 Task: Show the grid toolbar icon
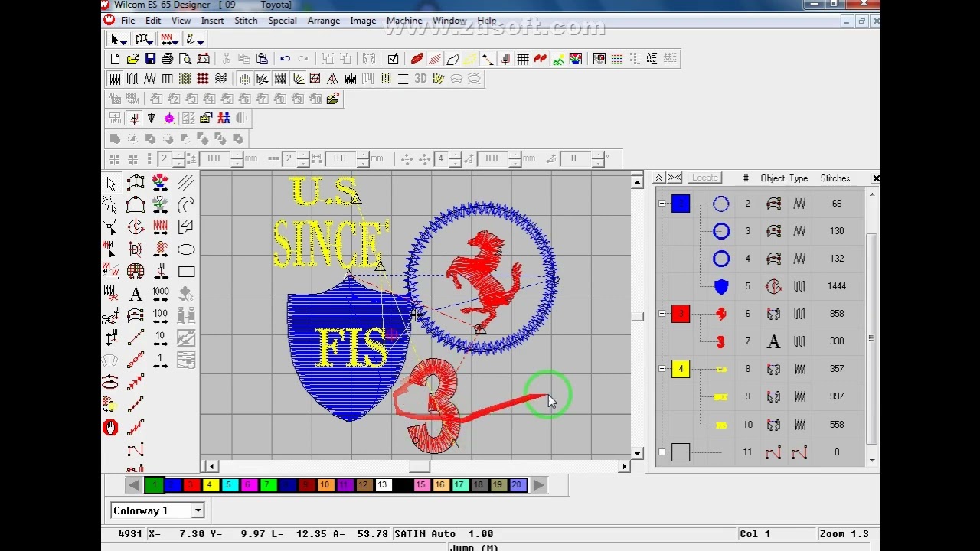pyautogui.click(x=523, y=59)
